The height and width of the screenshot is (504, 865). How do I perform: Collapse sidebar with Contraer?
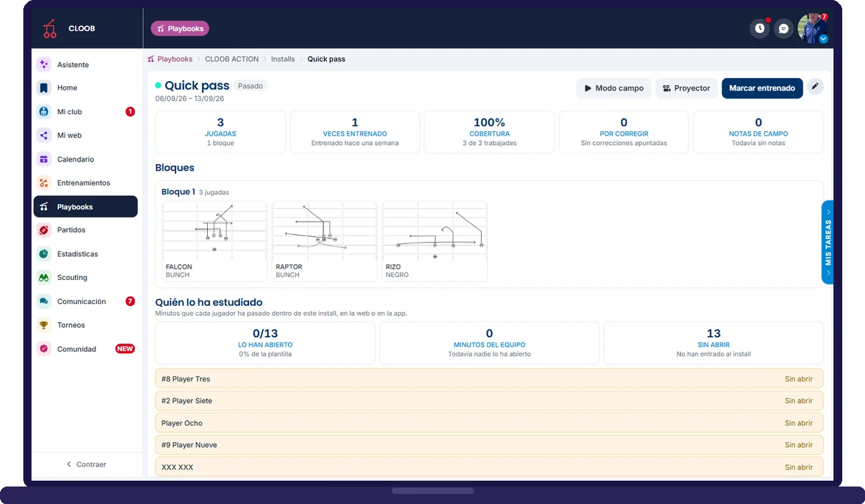click(x=86, y=464)
